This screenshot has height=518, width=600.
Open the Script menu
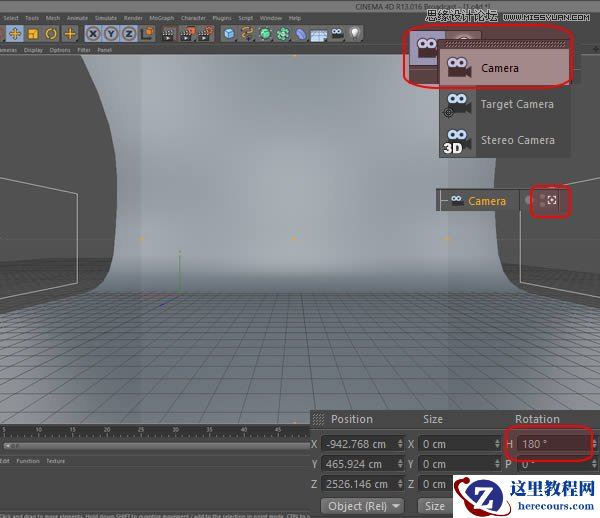click(246, 18)
